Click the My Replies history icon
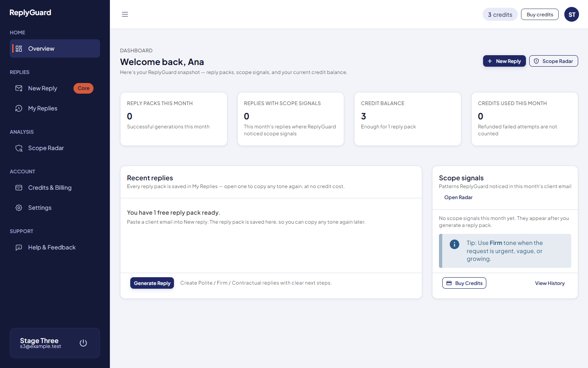The image size is (588, 368). pyautogui.click(x=19, y=108)
